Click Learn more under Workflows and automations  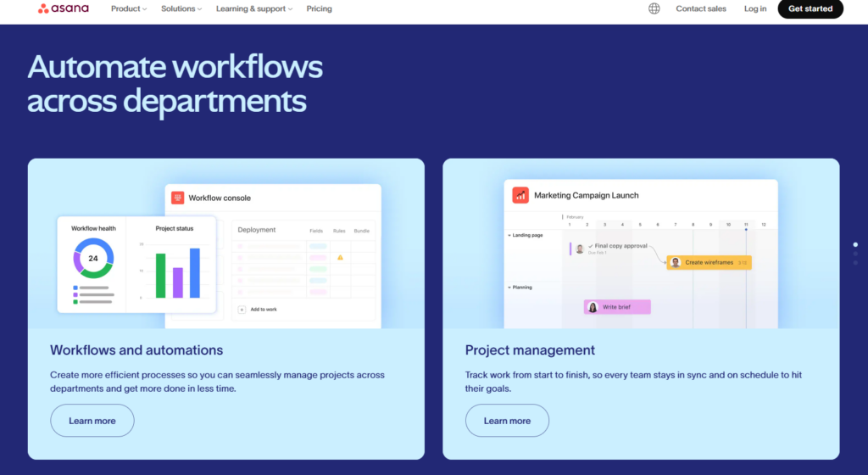92,420
